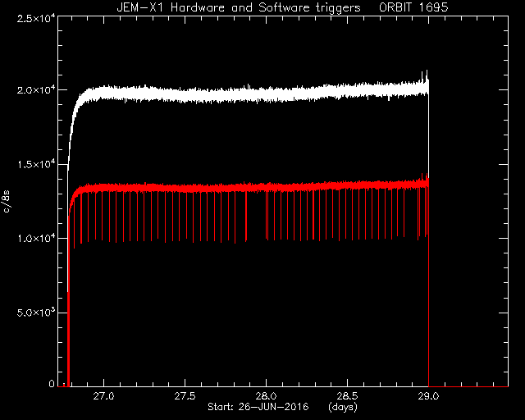Click the red flat line after day 29.0
Viewport: 525px width, 420px height.
(468, 386)
